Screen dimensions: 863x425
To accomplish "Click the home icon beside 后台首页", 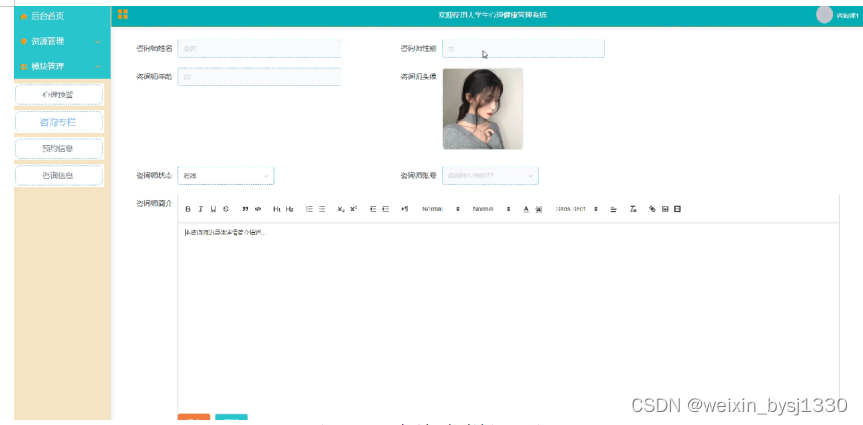I will coord(24,17).
